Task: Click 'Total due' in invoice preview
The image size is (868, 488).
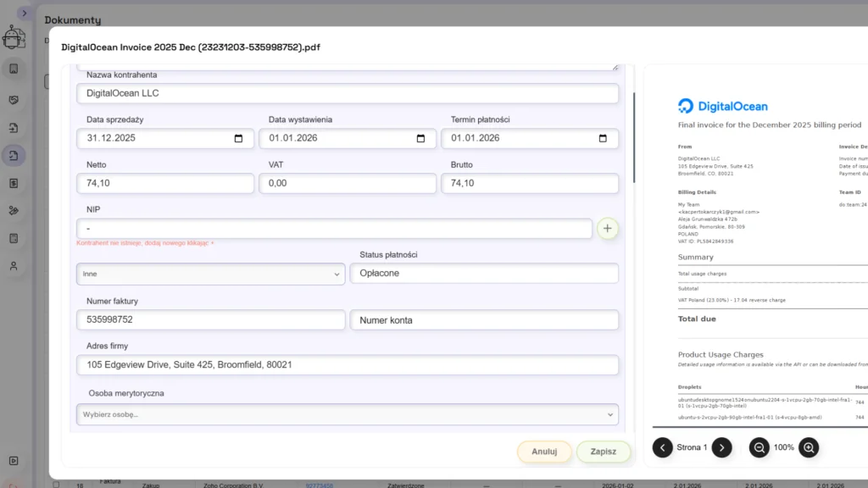Action: (x=697, y=319)
